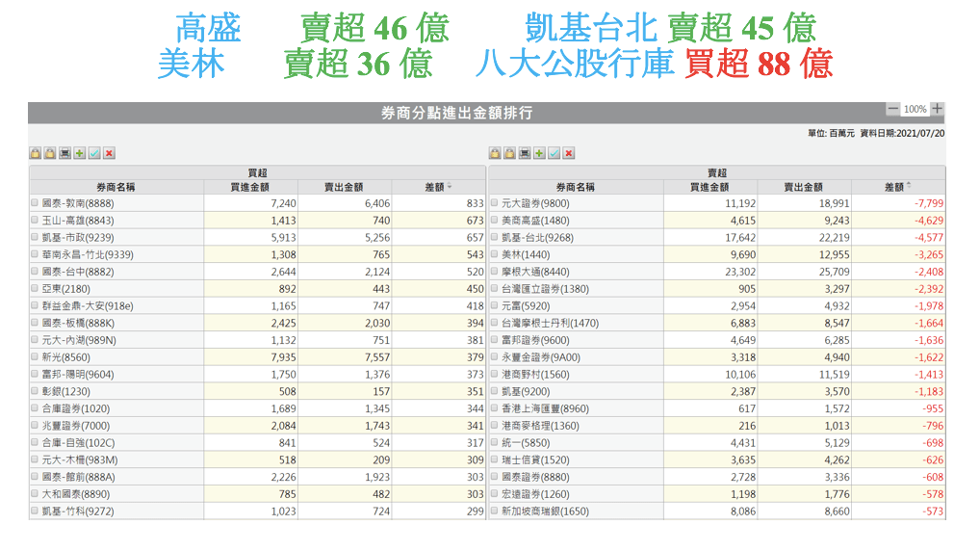The image size is (980, 551).
Task: Sort left table by 差額 arrow
Action: pyautogui.click(x=449, y=187)
